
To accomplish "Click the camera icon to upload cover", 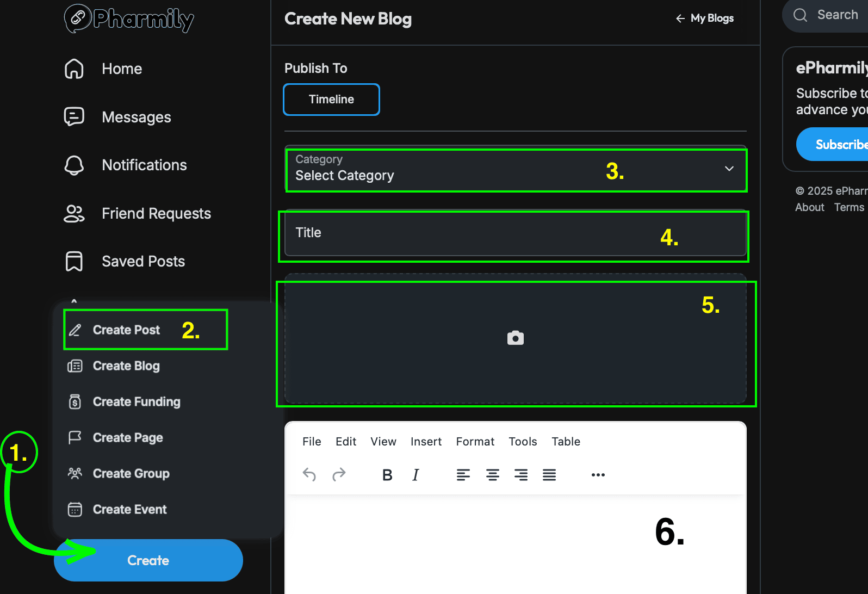I will [x=515, y=338].
